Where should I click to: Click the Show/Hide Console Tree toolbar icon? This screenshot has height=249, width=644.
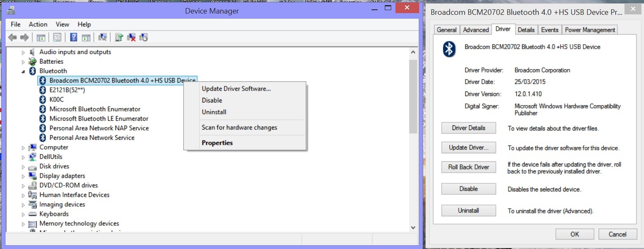(x=41, y=37)
